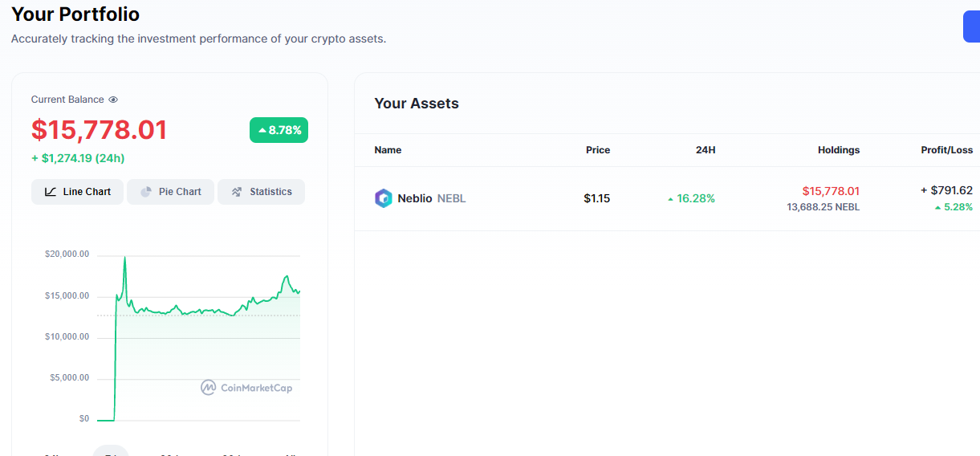Click the red $15,778.01 holdings value
The height and width of the screenshot is (456, 980).
point(831,191)
